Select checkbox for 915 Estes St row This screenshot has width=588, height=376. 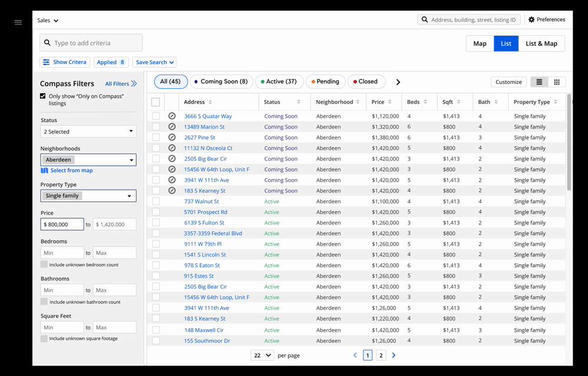click(x=156, y=276)
